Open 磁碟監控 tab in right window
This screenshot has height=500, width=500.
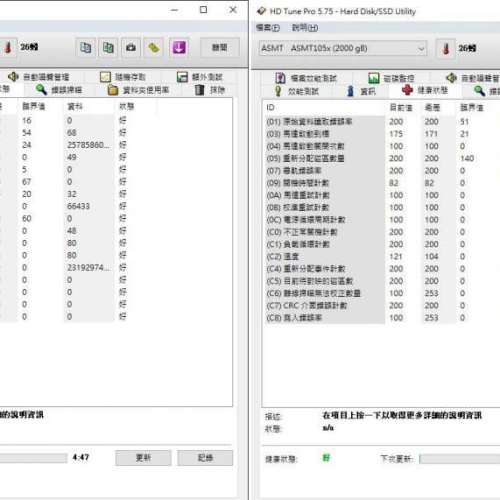tap(391, 78)
